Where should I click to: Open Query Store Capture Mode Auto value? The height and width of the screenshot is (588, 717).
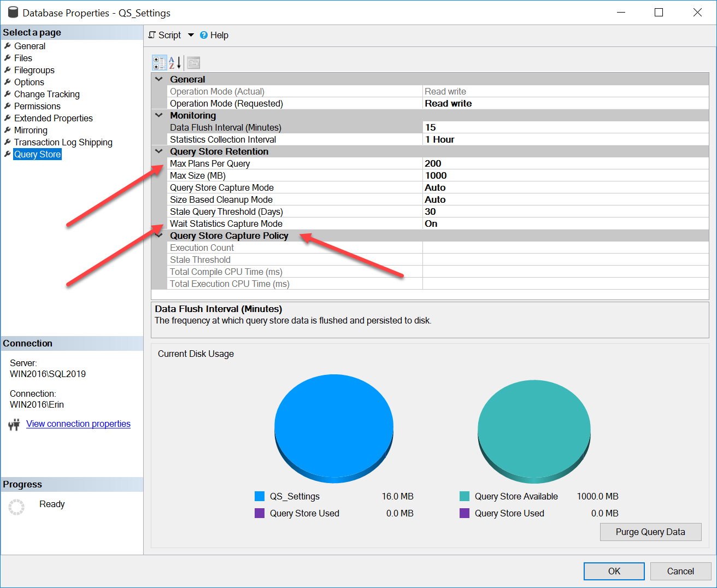pos(566,187)
